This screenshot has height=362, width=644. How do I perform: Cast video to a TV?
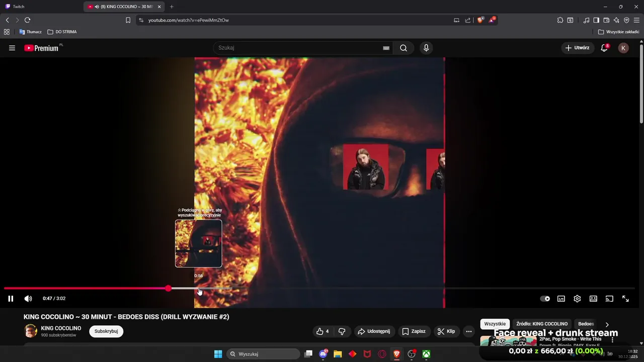pyautogui.click(x=609, y=299)
